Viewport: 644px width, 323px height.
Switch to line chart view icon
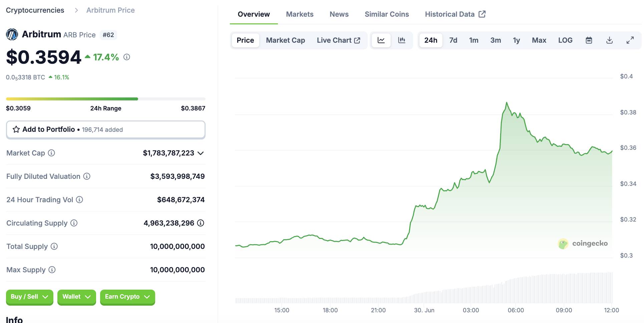[x=381, y=40]
